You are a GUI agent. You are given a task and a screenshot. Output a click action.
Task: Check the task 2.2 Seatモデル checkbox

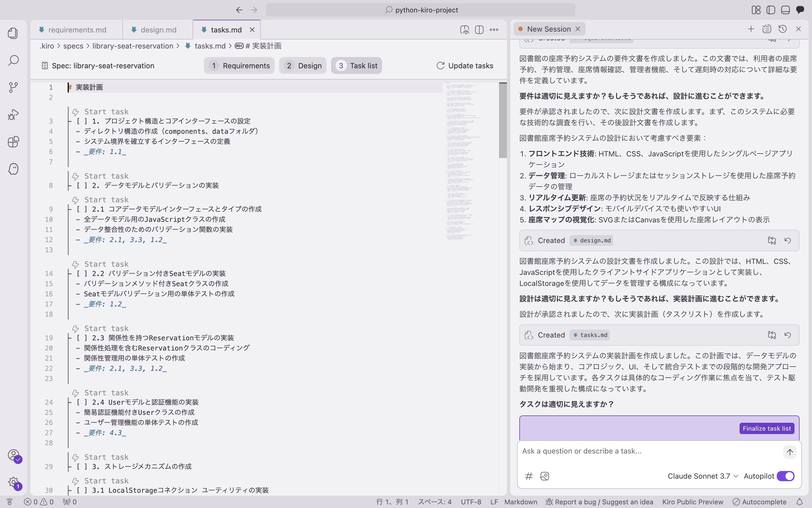tap(81, 273)
